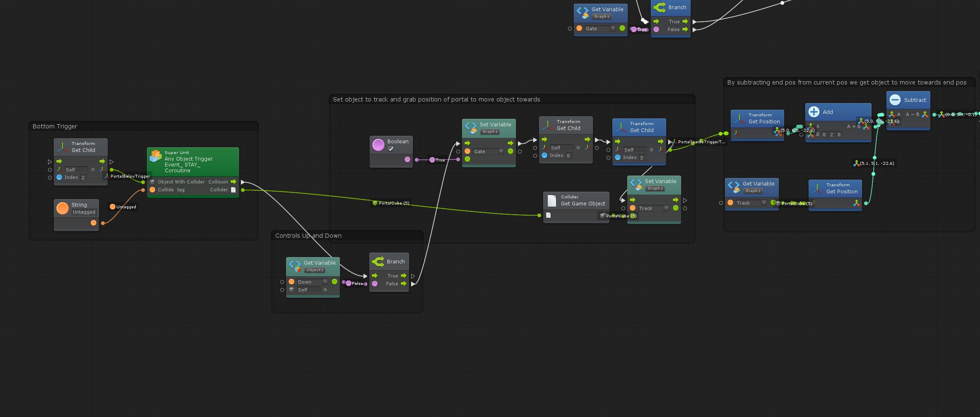Click the Get Variable Down node icon
This screenshot has width=980, height=417.
pos(295,266)
